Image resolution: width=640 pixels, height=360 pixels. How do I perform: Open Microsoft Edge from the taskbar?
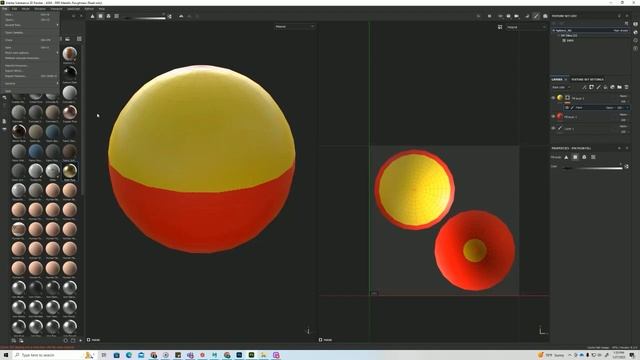point(129,355)
